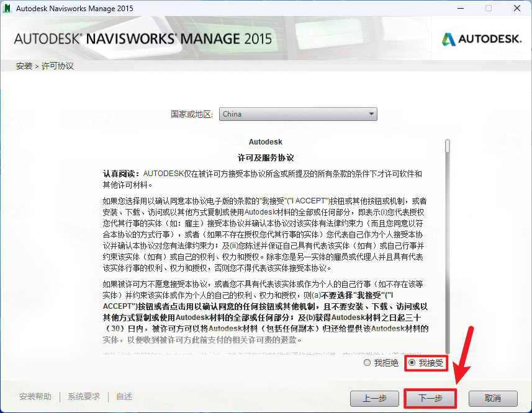Select the 我拒绝 (I Reject) radio button

(367, 363)
